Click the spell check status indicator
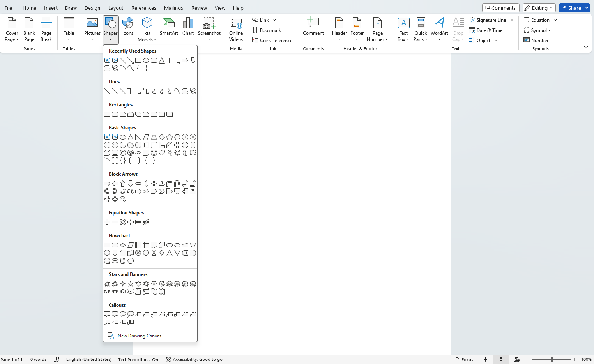This screenshot has height=364, width=594. [x=57, y=359]
